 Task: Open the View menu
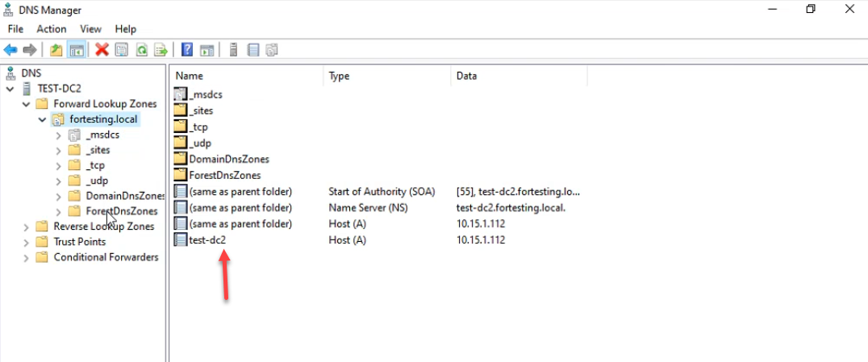[91, 29]
